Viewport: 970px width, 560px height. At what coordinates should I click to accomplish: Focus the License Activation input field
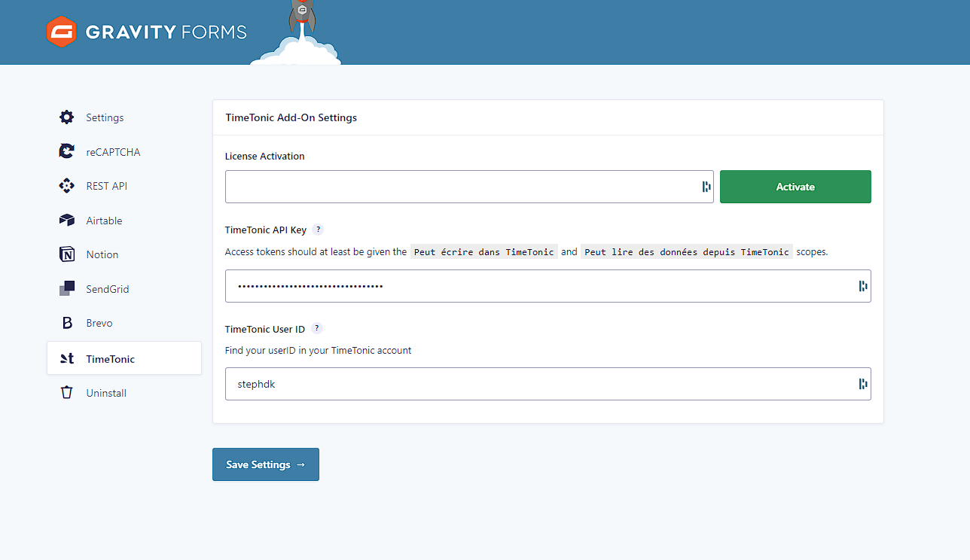459,187
